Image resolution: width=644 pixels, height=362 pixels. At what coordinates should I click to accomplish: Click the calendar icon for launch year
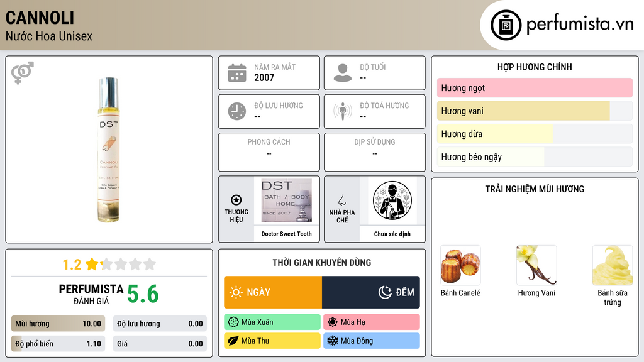tap(237, 73)
